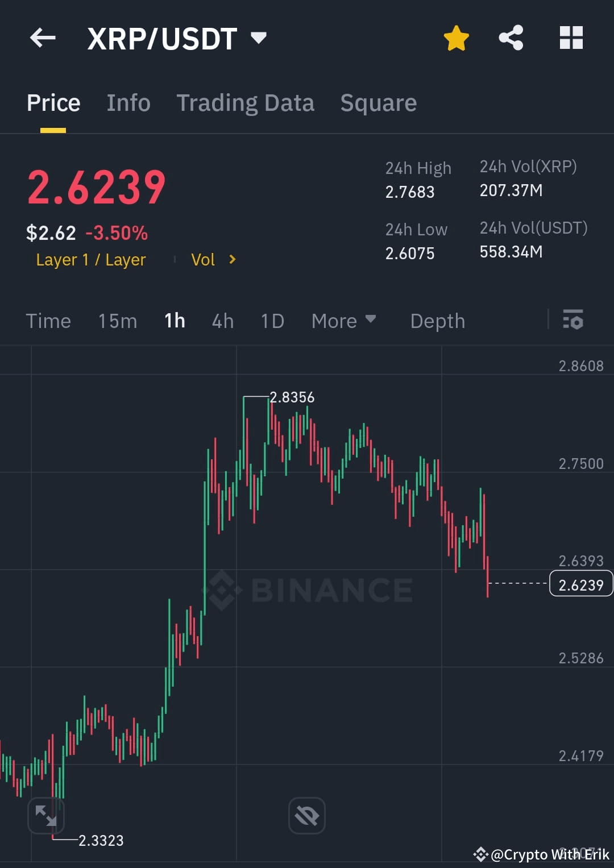Click the crossed-eye icon below the chart

click(306, 815)
